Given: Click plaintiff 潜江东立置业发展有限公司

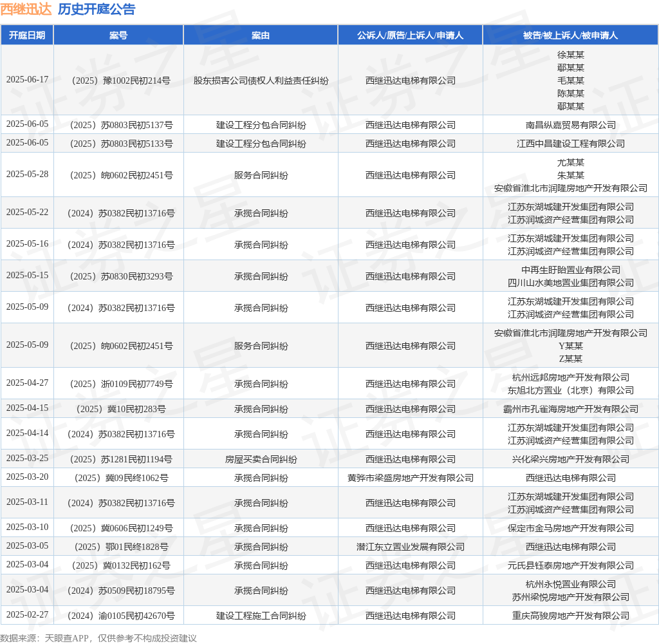Looking at the screenshot, I should tap(410, 546).
